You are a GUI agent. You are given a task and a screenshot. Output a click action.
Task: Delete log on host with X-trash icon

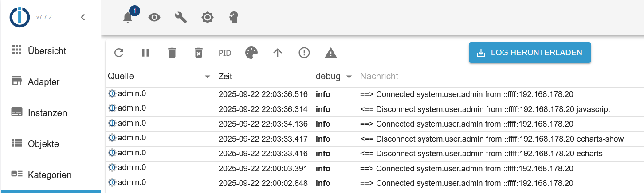click(199, 53)
